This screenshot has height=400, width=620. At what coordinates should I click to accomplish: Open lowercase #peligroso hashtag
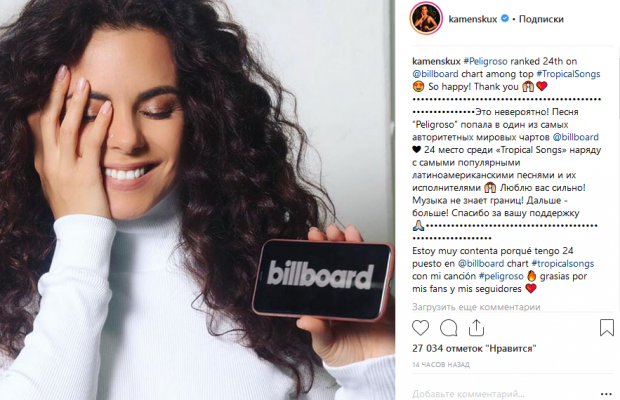tap(501, 276)
